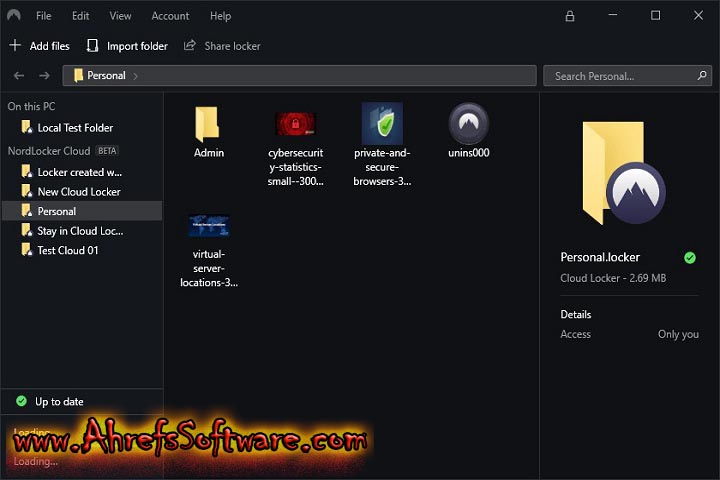This screenshot has width=720, height=480.
Task: Click the back navigation arrow
Action: tap(19, 76)
